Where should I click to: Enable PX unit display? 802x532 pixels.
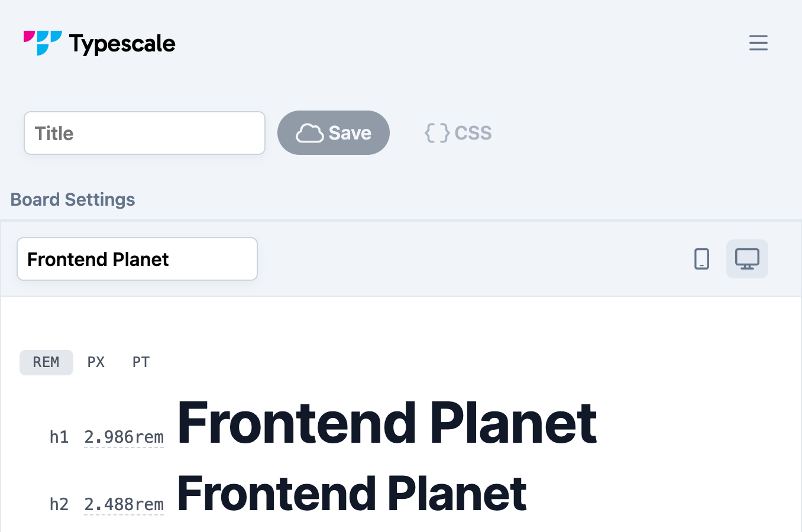click(96, 362)
